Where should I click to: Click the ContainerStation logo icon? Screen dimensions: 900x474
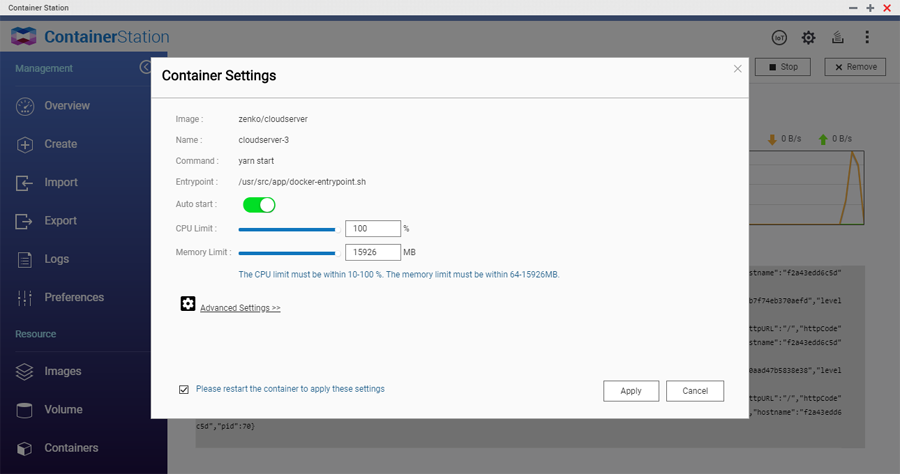pyautogui.click(x=24, y=36)
